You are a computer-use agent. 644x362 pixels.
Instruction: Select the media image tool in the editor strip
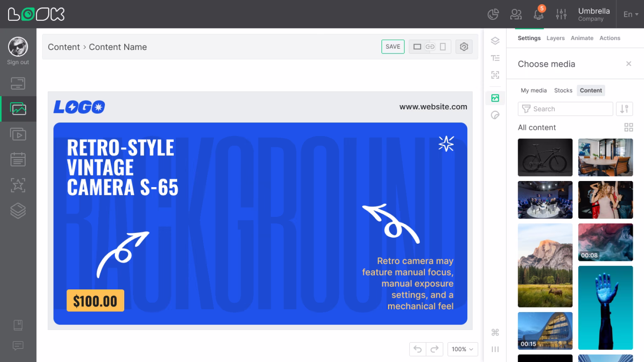[x=495, y=98]
